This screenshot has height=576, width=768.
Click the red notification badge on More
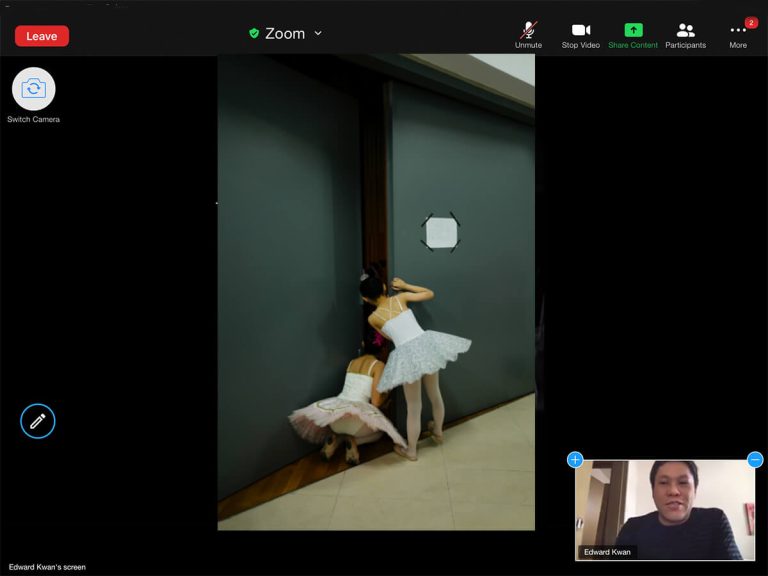click(x=751, y=22)
